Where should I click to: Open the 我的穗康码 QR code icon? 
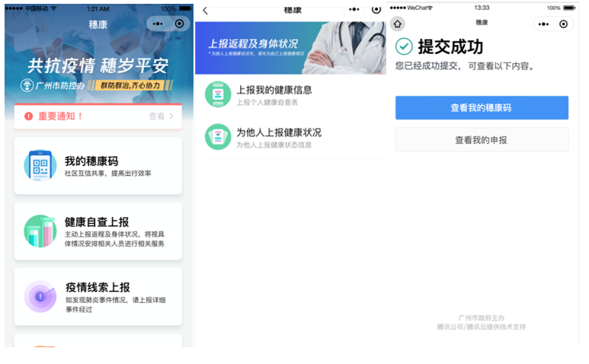point(40,166)
